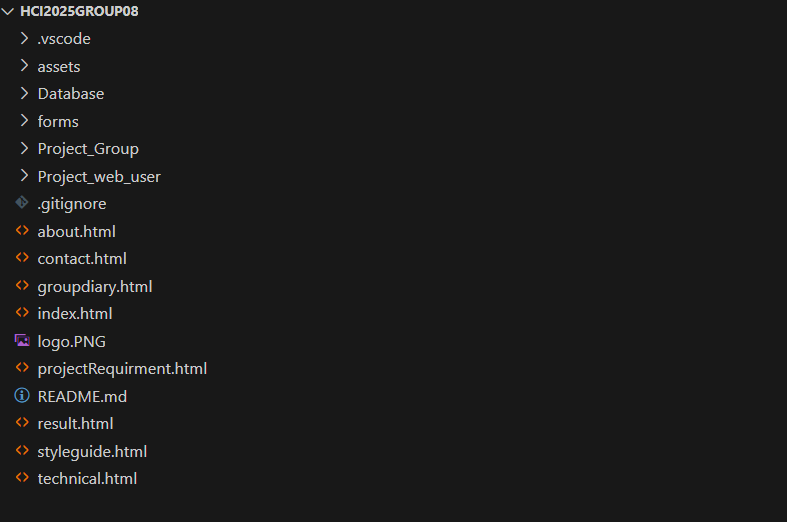Screen dimensions: 787x522
Task: Collapse the HCI2025GROUP08 root folder
Action: [9, 11]
